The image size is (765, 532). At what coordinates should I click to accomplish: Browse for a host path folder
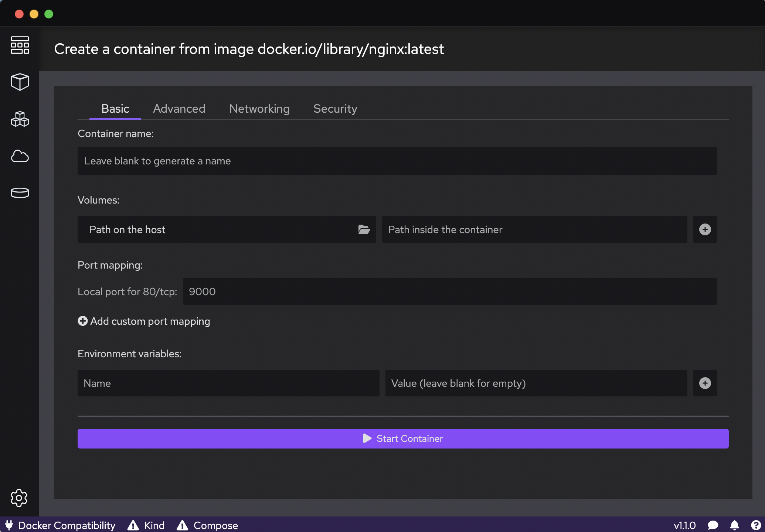(364, 229)
